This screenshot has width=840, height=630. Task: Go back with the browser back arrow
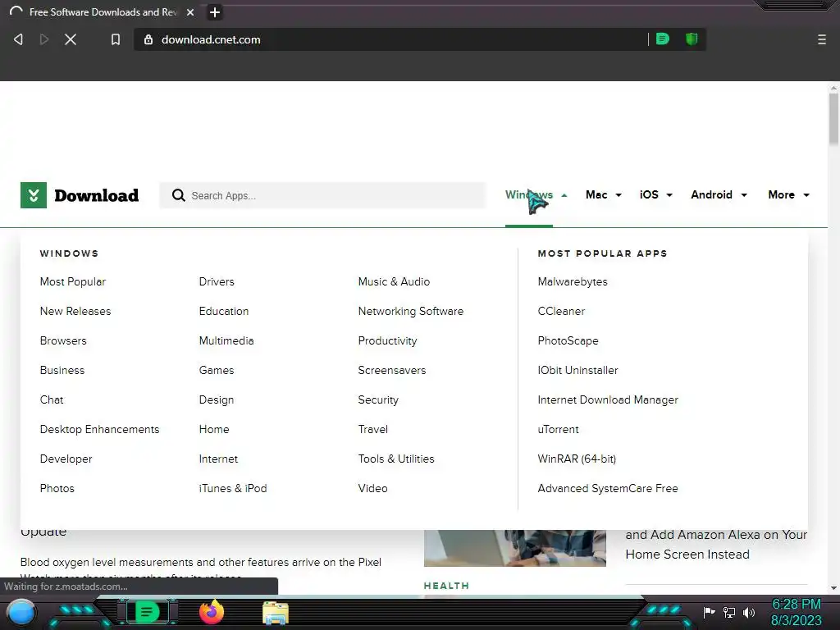coord(18,39)
